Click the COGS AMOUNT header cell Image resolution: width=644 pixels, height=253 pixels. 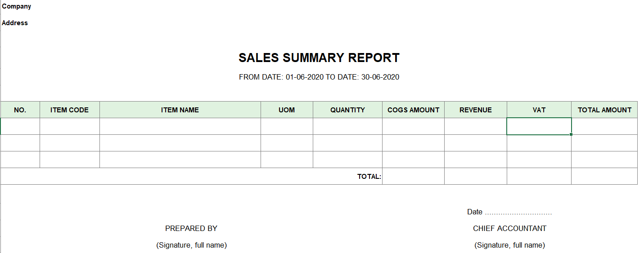pyautogui.click(x=413, y=110)
